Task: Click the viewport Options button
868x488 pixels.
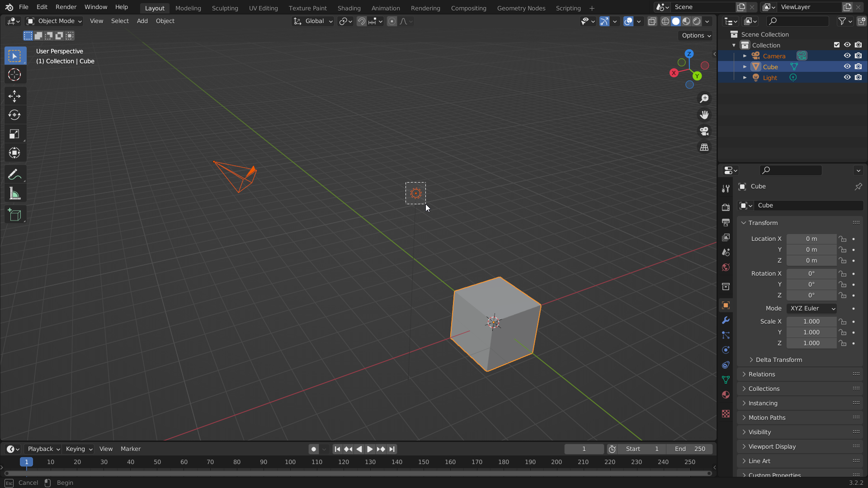Action: [696, 35]
